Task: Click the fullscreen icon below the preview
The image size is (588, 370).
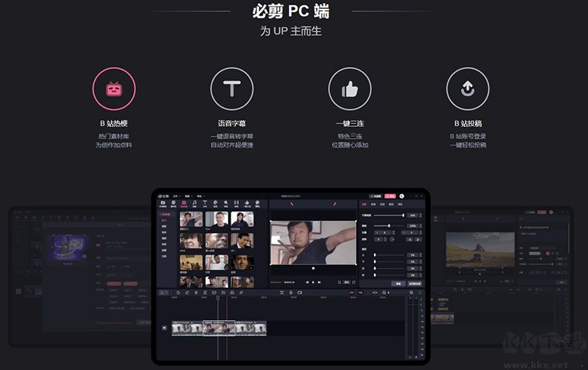Action: pos(354,282)
